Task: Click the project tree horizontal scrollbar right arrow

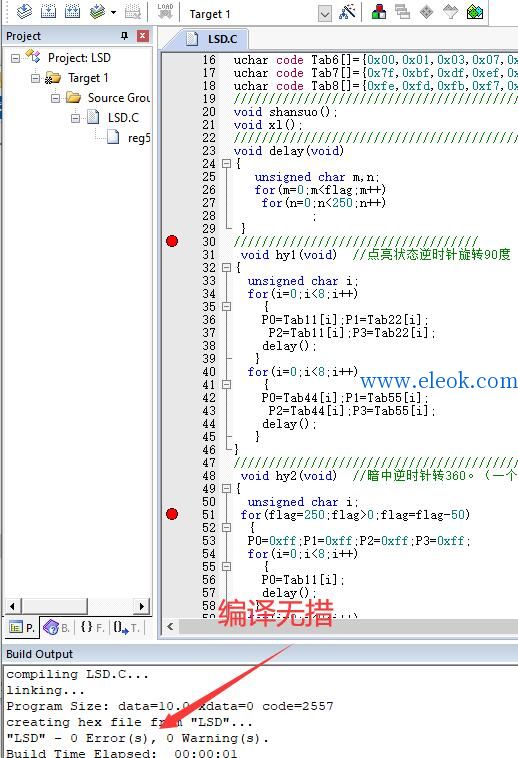Action: click(142, 606)
